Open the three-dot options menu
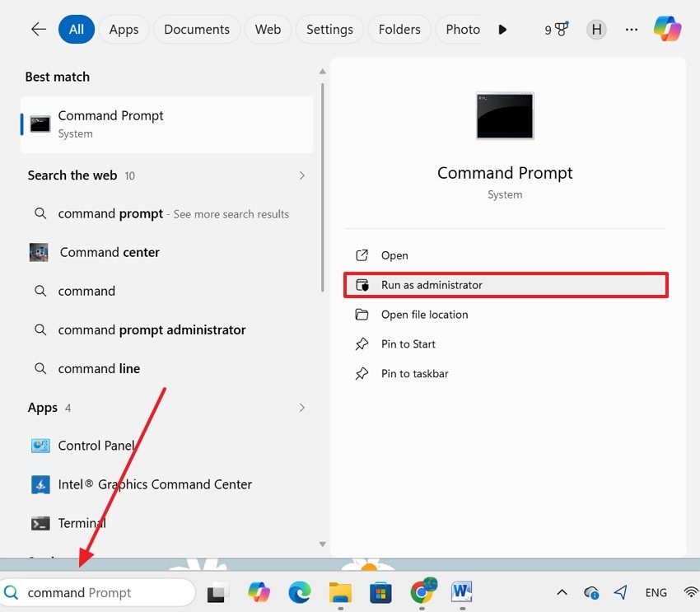This screenshot has width=700, height=612. click(x=632, y=30)
